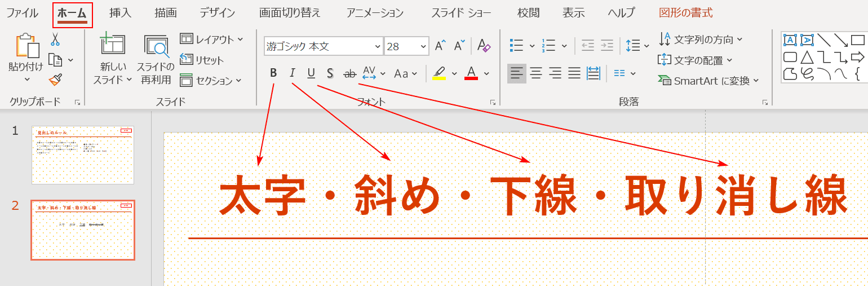Screen dimensions: 868x286
Task: Switch to the アニメーション tab
Action: coord(375,12)
